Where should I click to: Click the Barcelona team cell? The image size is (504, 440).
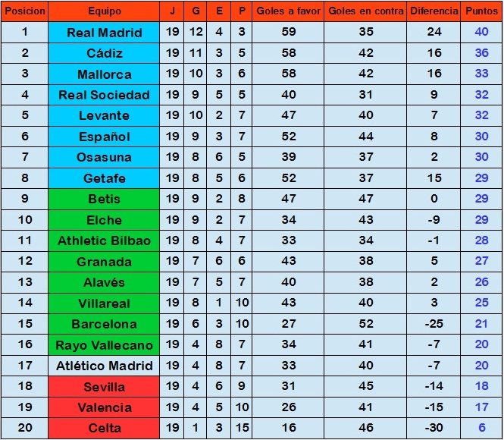104,324
